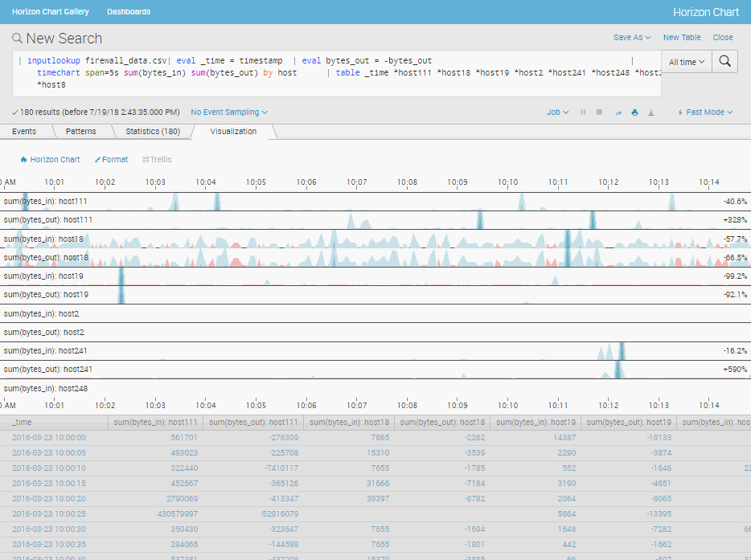Click the print results icon
The width and height of the screenshot is (751, 560).
pyautogui.click(x=634, y=112)
